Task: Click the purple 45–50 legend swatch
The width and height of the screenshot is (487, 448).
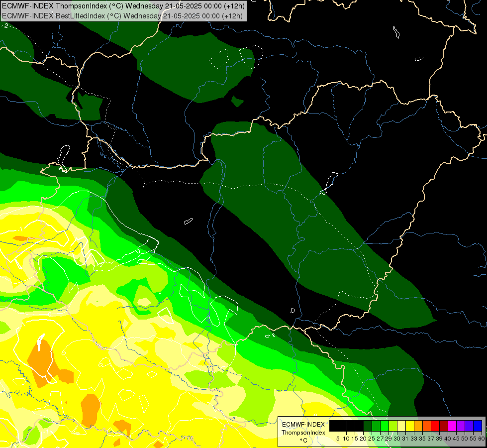Action: (x=461, y=426)
